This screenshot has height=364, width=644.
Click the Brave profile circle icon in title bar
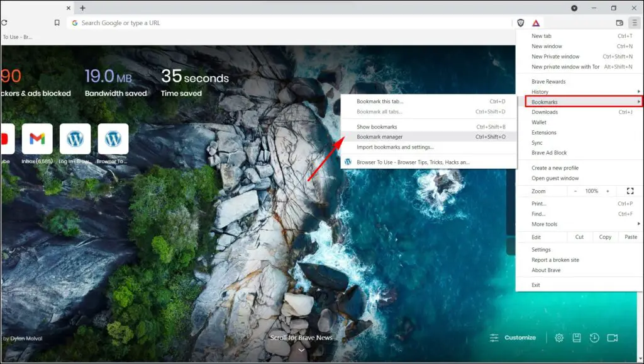[574, 8]
